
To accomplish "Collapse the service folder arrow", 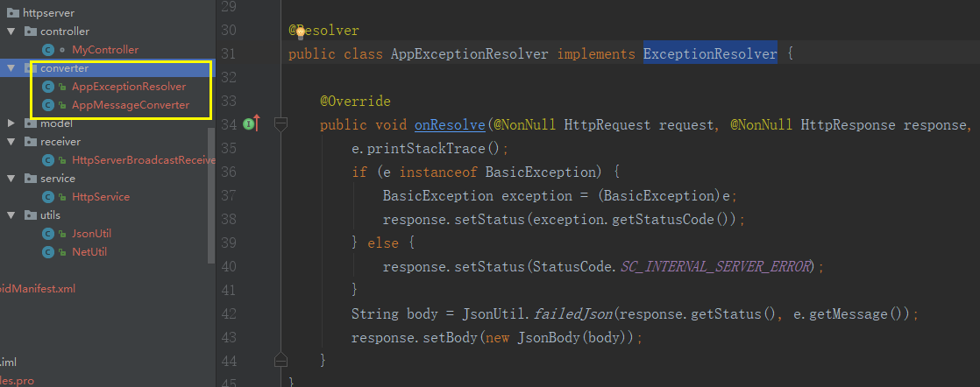I will coord(11,179).
